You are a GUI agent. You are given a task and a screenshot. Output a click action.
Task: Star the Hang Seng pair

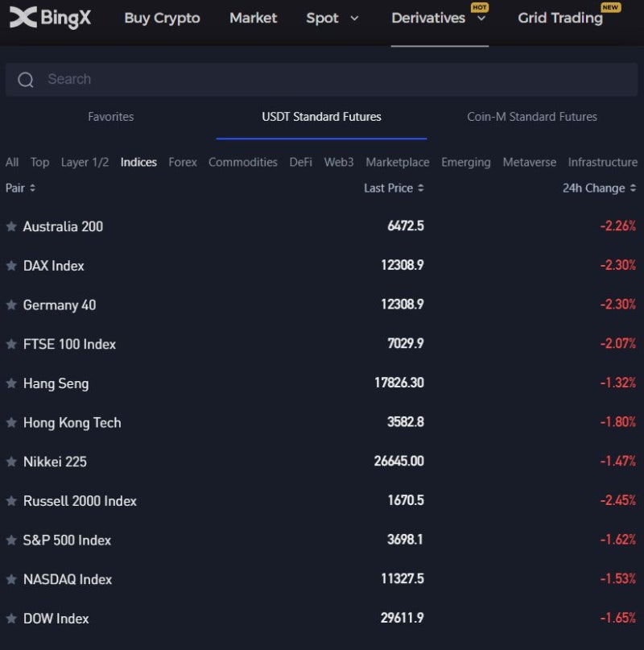pos(11,383)
